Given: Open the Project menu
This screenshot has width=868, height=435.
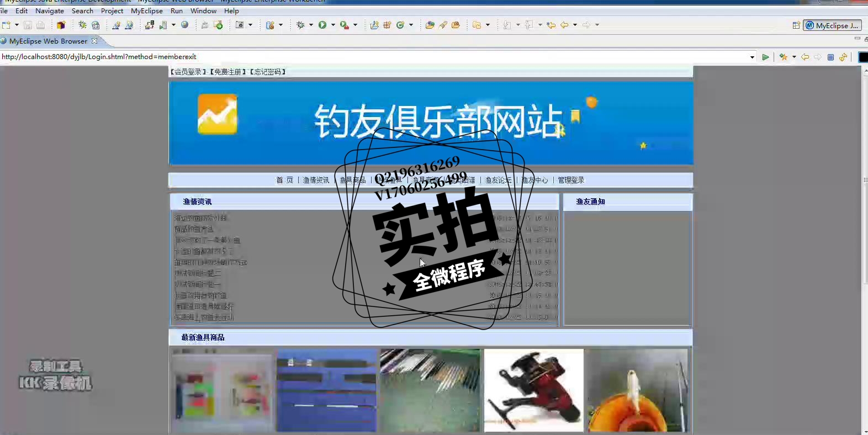Looking at the screenshot, I should coord(112,10).
